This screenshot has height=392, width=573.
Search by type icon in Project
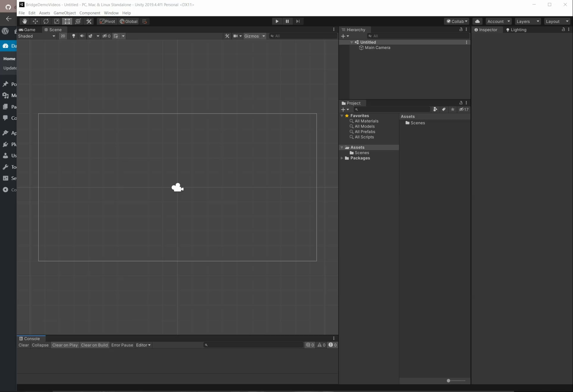point(435,110)
